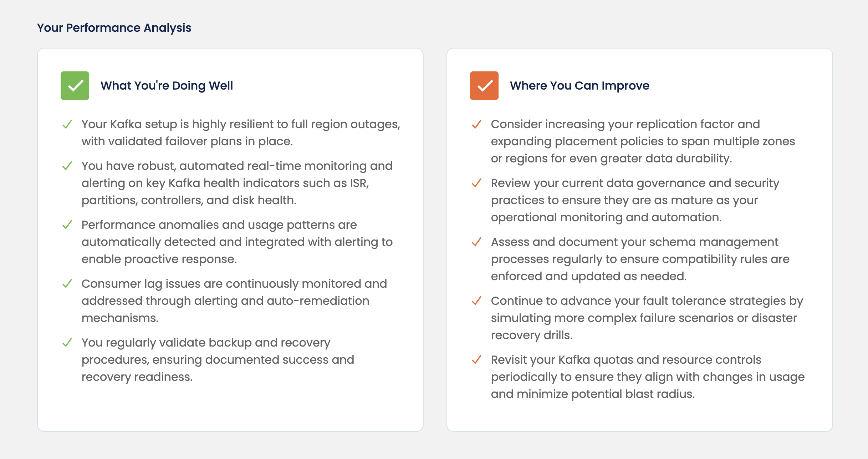This screenshot has width=868, height=459.
Task: Click orange check beside schema management item
Action: tap(476, 242)
